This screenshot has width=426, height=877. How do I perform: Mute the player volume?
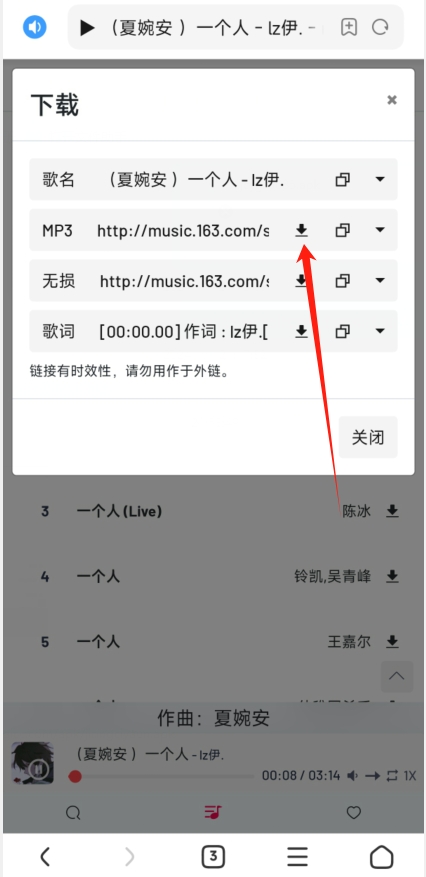point(352,776)
